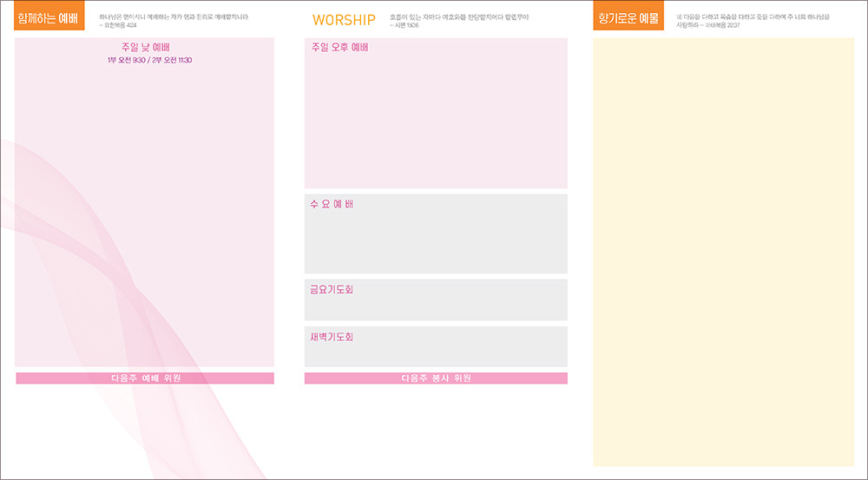
Task: Select the orange WORSHIP heading text
Action: click(x=344, y=20)
